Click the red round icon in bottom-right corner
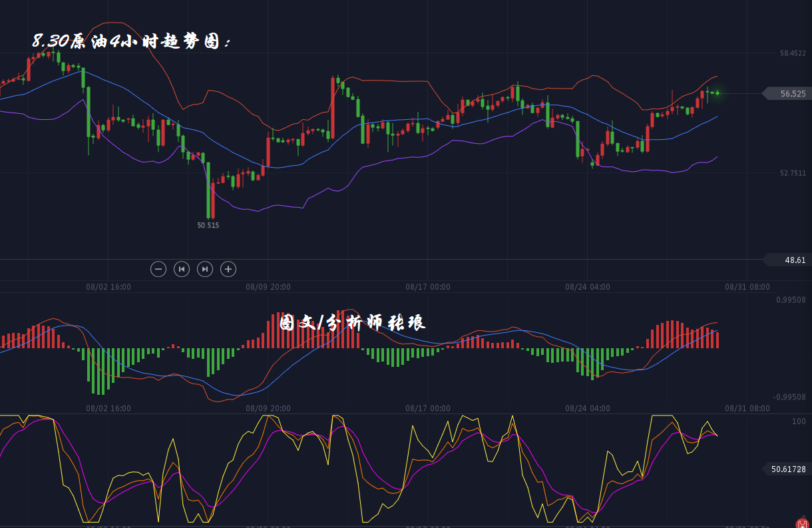 pos(803,523)
